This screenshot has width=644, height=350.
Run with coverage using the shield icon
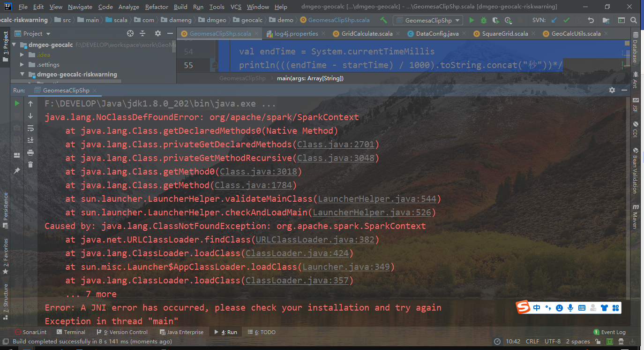(495, 20)
